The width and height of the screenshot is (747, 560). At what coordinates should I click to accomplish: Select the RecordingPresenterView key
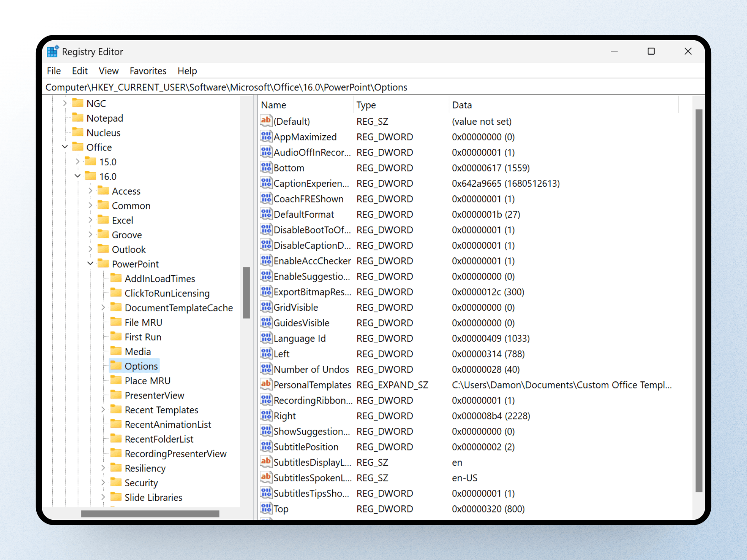(176, 454)
